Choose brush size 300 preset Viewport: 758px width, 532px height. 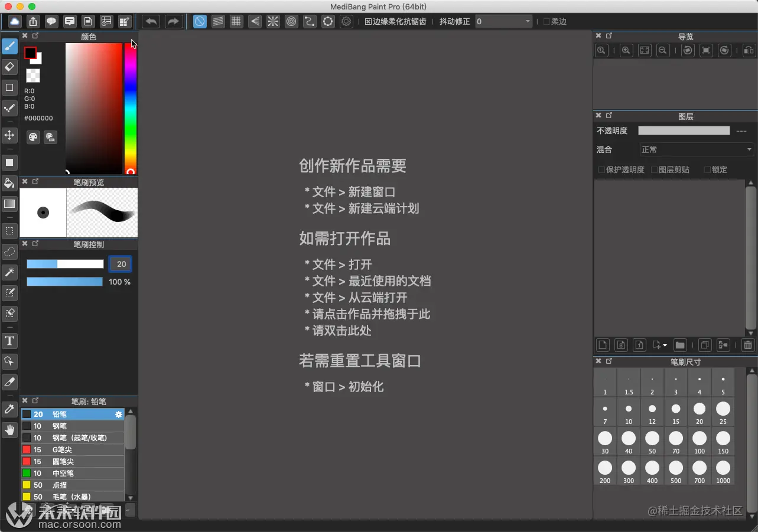click(629, 471)
